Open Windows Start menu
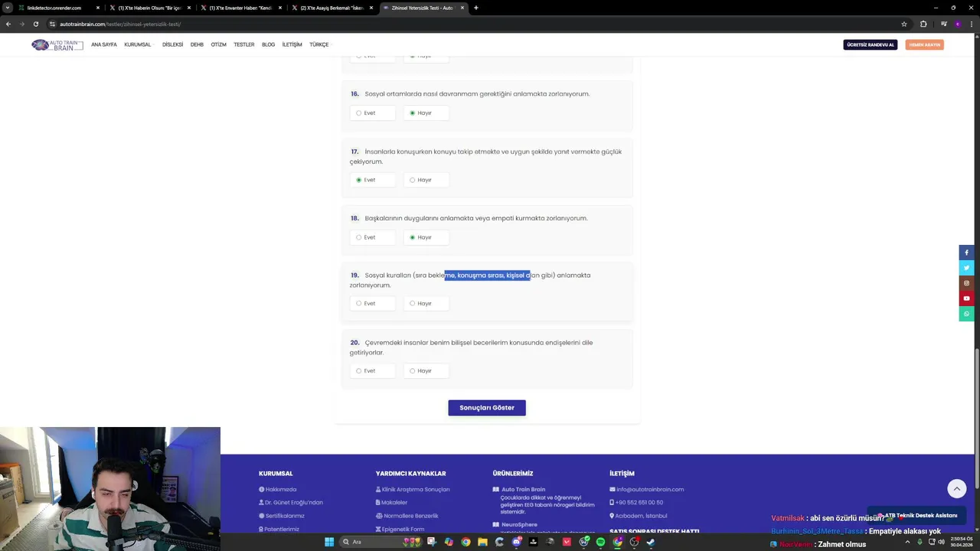 click(x=329, y=542)
